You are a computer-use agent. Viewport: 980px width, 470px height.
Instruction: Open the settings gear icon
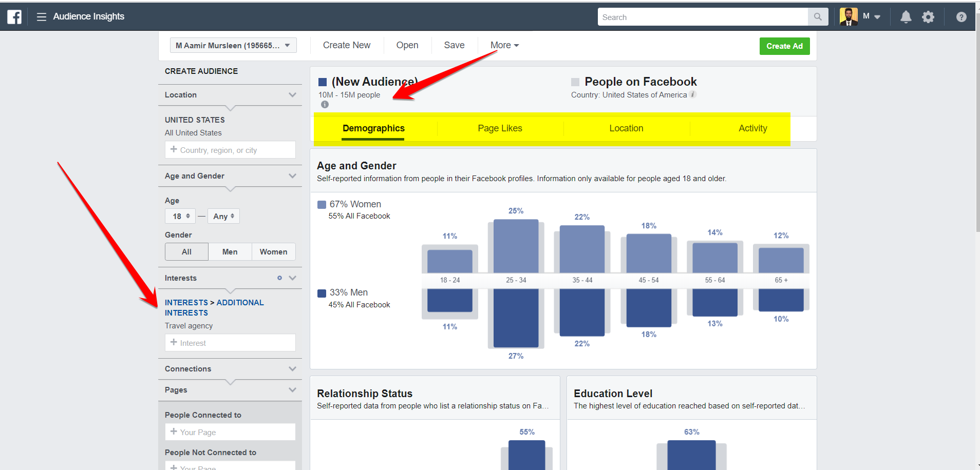click(928, 17)
